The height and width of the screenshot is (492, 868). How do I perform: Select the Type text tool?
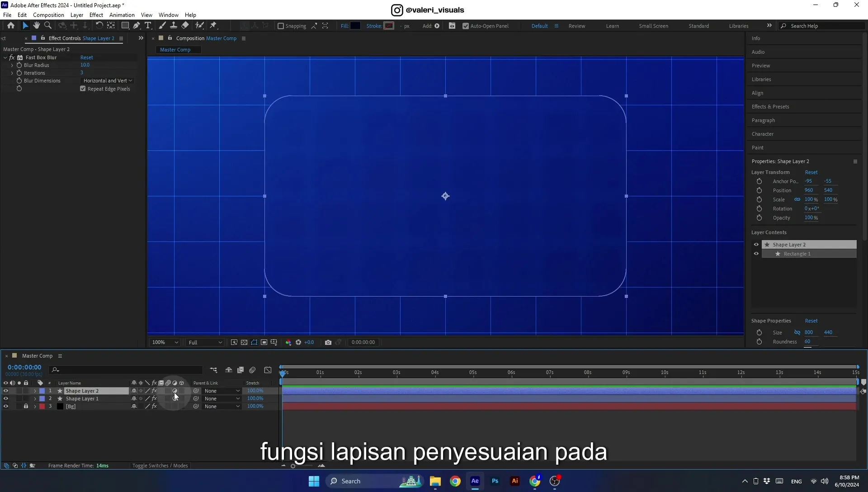[148, 26]
